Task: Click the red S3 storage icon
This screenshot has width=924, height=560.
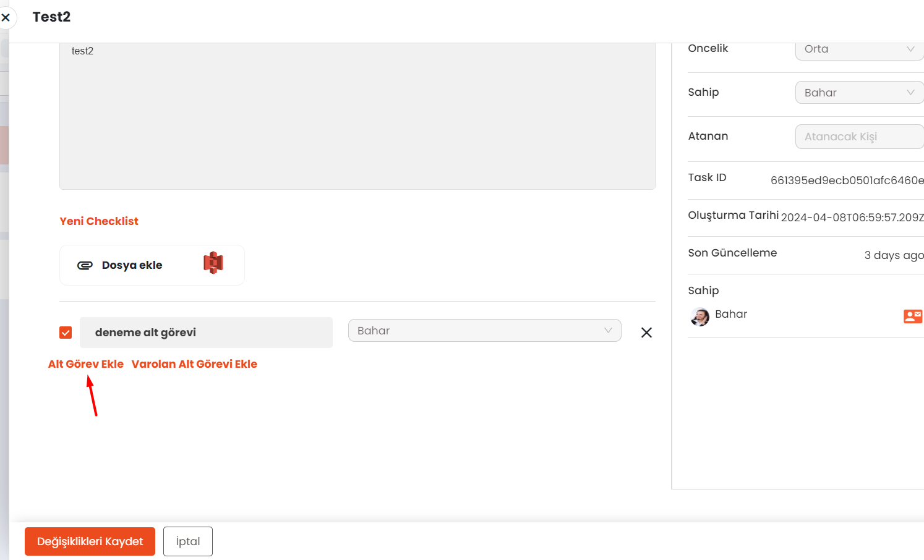Action: coord(213,263)
